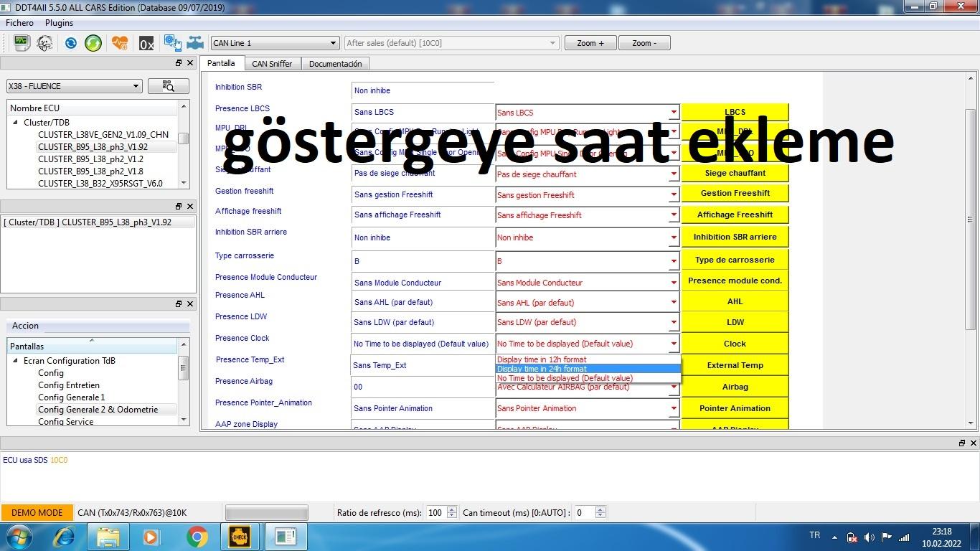
Task: Choose 'Display time in 24h format' option
Action: point(542,369)
